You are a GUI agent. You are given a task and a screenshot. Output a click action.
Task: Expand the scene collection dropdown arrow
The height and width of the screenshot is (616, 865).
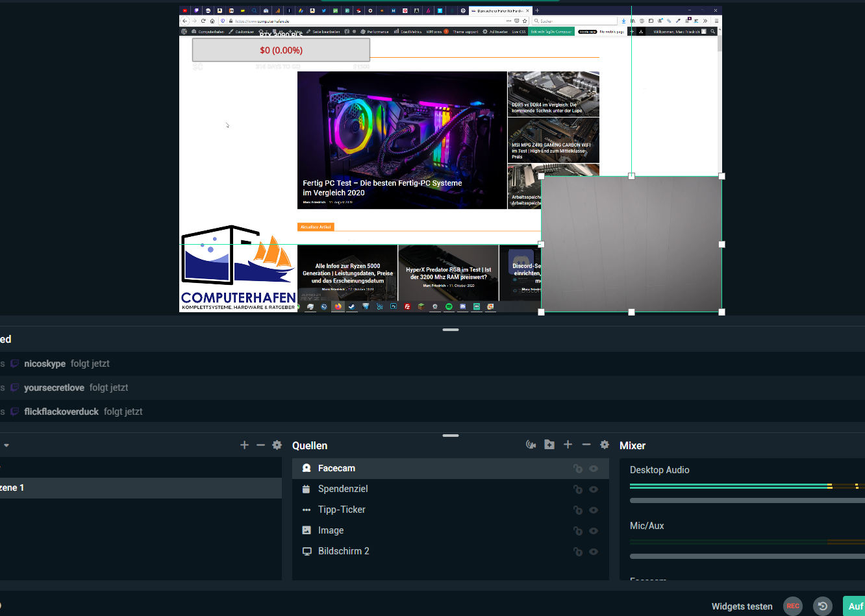click(6, 445)
